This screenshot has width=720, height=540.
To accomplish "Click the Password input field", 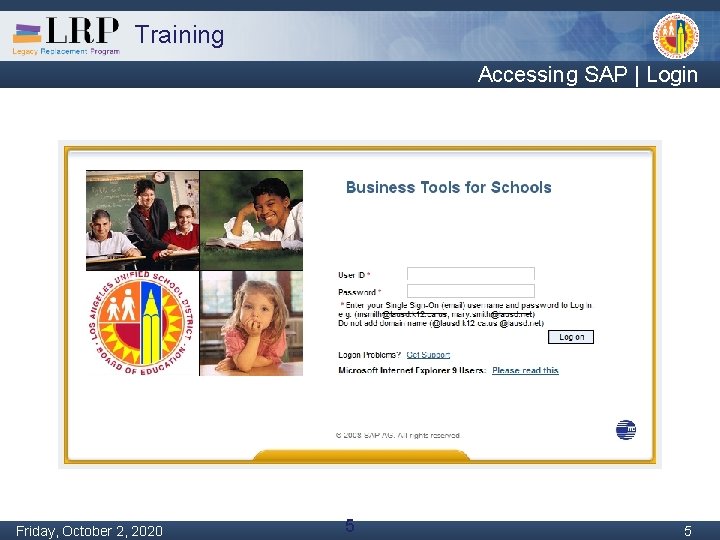I will (x=471, y=291).
